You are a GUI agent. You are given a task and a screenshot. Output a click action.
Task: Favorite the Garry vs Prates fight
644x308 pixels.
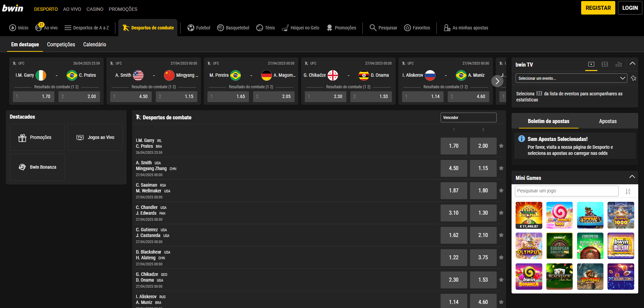point(501,146)
